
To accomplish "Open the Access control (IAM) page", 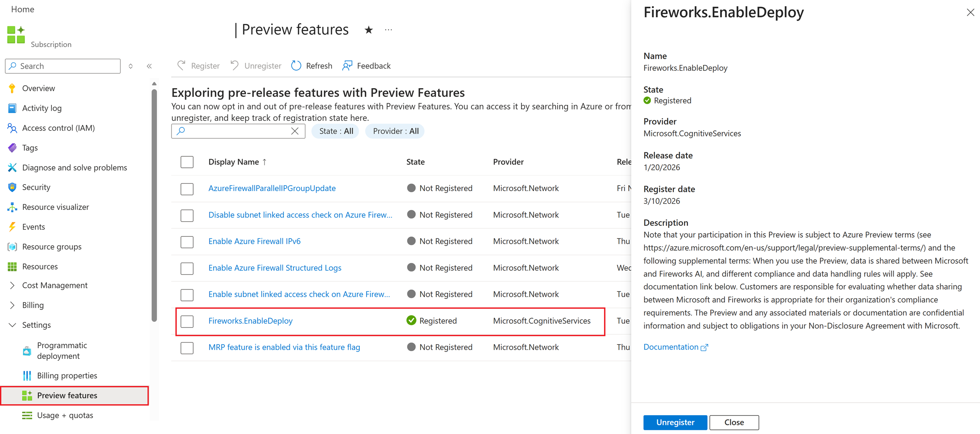I will 58,128.
